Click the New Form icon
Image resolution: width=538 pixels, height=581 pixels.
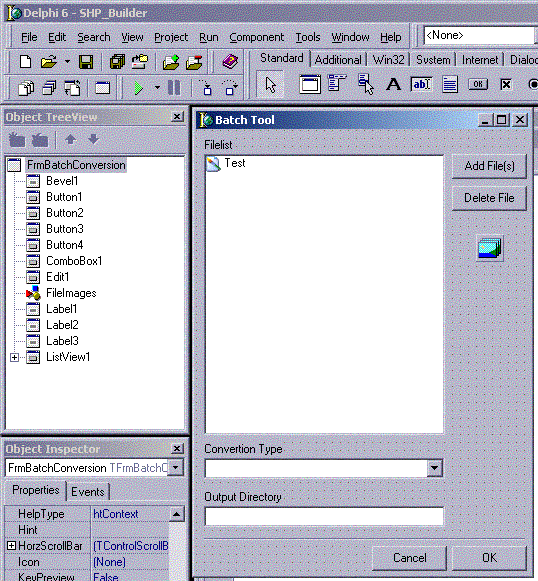pyautogui.click(x=103, y=88)
